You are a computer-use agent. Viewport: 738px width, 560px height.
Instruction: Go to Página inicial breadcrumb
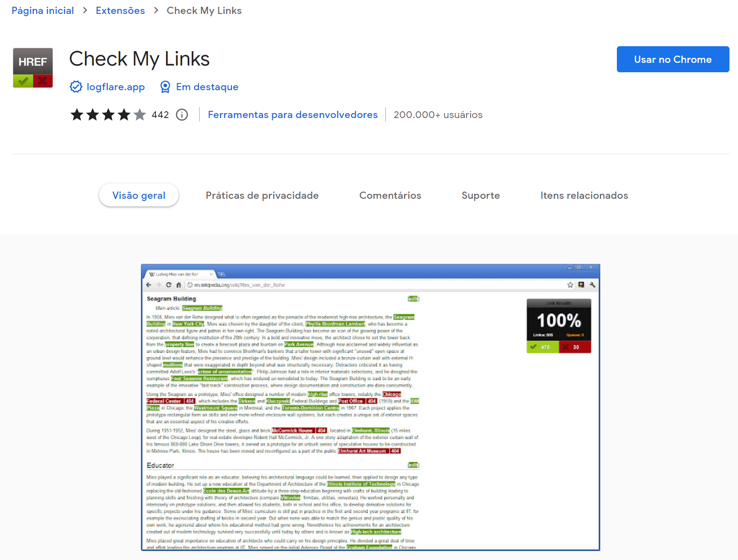(x=43, y=11)
